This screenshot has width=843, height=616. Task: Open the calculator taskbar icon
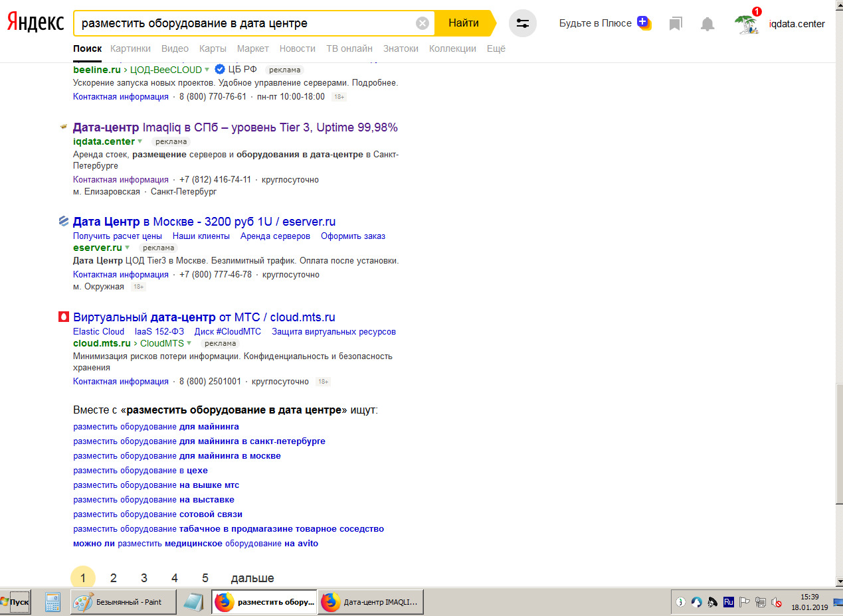53,602
